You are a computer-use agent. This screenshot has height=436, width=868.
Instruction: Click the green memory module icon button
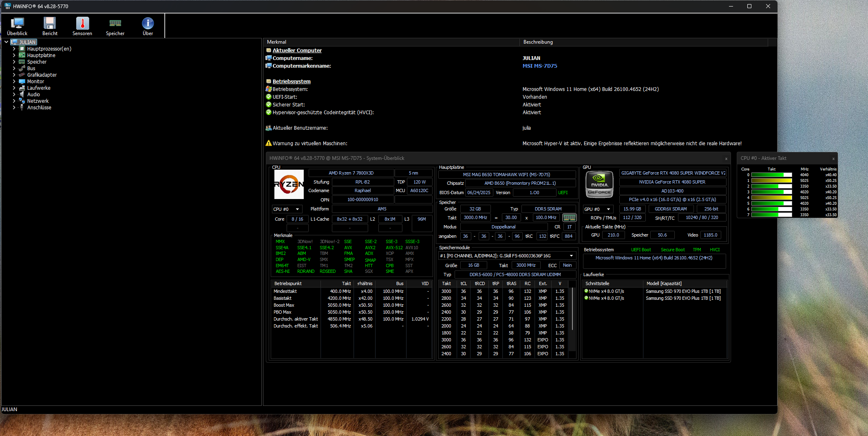[x=569, y=217]
